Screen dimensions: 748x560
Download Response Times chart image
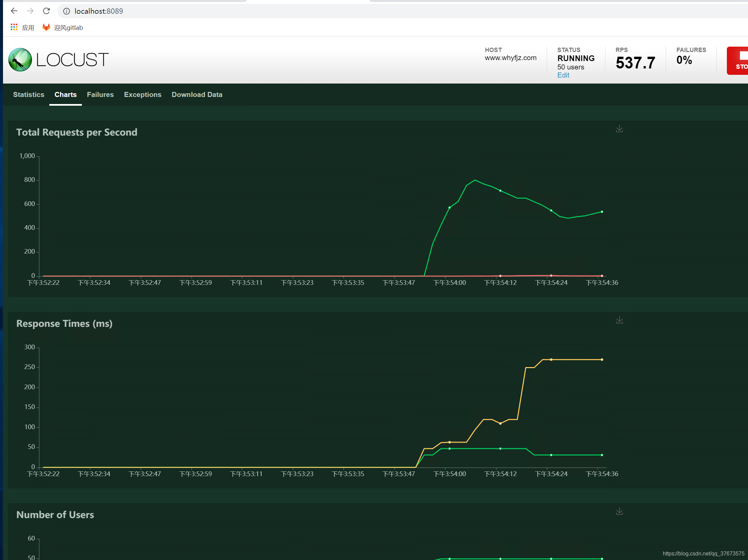[x=619, y=320]
